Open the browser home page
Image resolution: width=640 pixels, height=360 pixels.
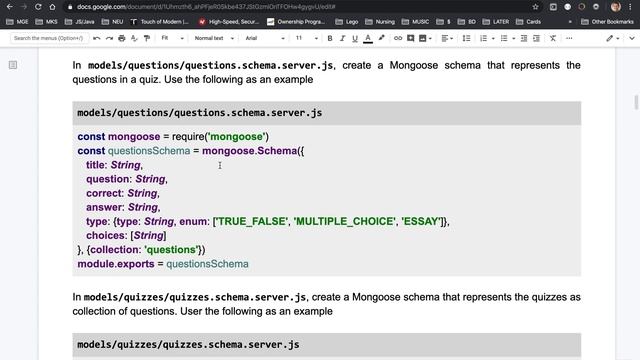(x=52, y=7)
